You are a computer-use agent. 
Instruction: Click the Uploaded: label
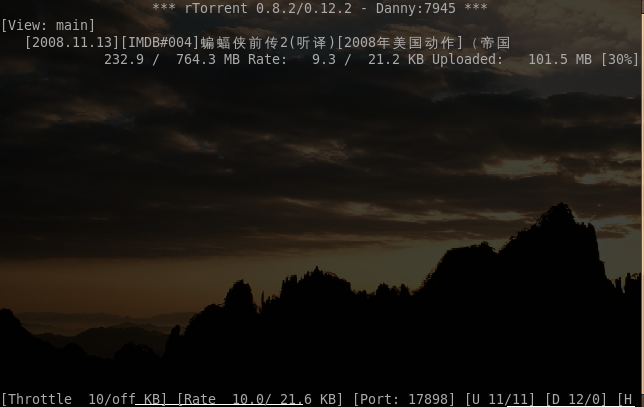[x=467, y=60]
